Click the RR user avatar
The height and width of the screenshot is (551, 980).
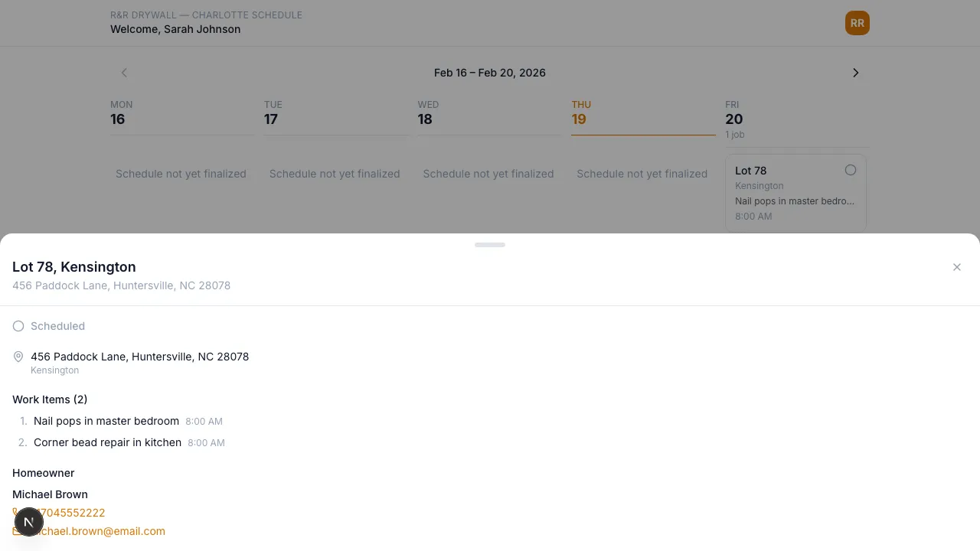pos(857,23)
